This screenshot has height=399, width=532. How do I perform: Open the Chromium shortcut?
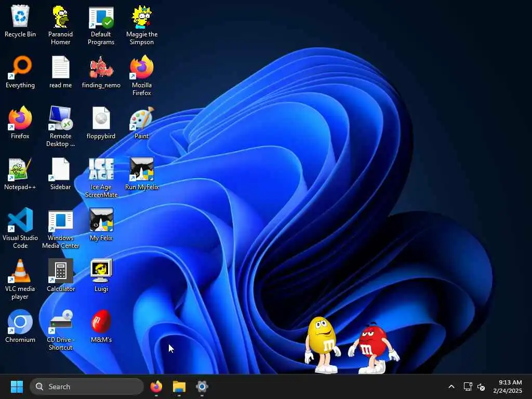20,326
